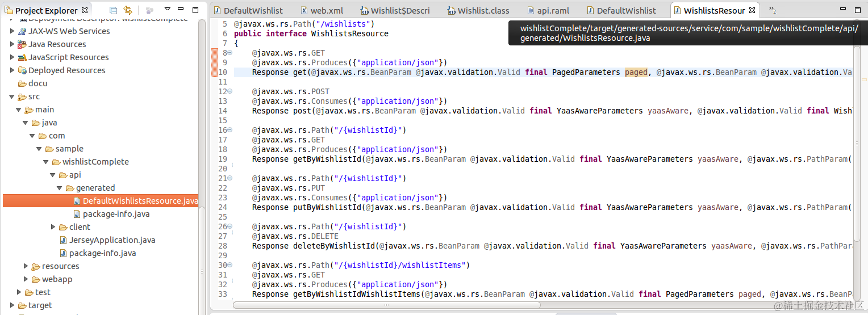
Task: Click 'WishlistsResource' interface name on line 6
Action: pos(350,33)
